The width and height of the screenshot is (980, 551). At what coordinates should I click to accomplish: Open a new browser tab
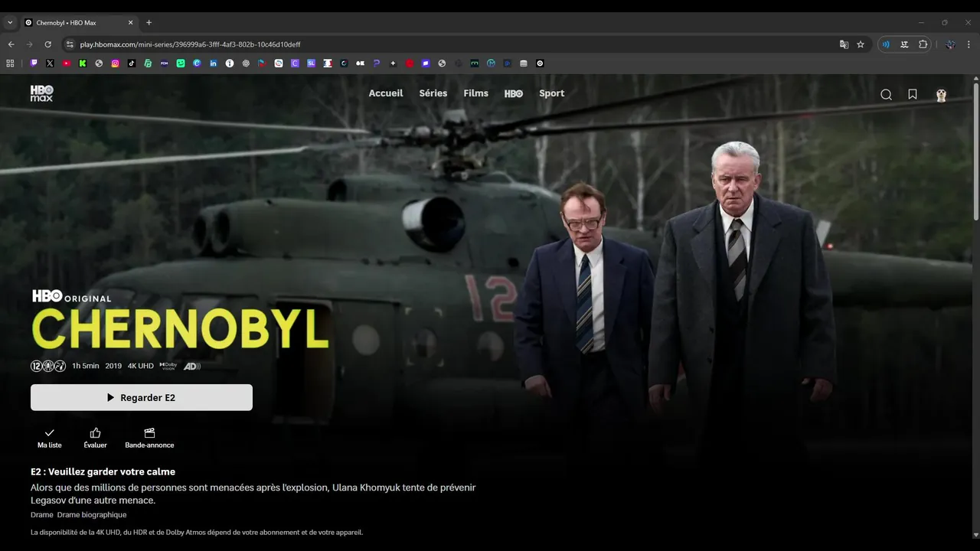(149, 23)
